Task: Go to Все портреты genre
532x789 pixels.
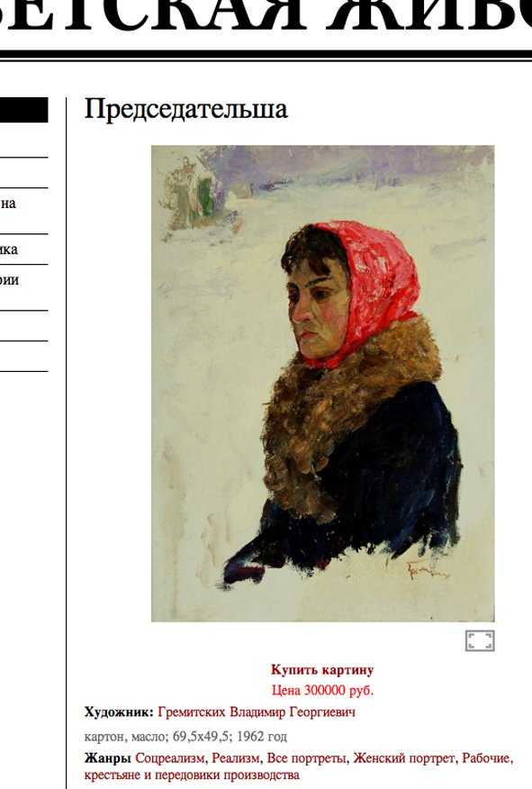Action: pos(306,757)
